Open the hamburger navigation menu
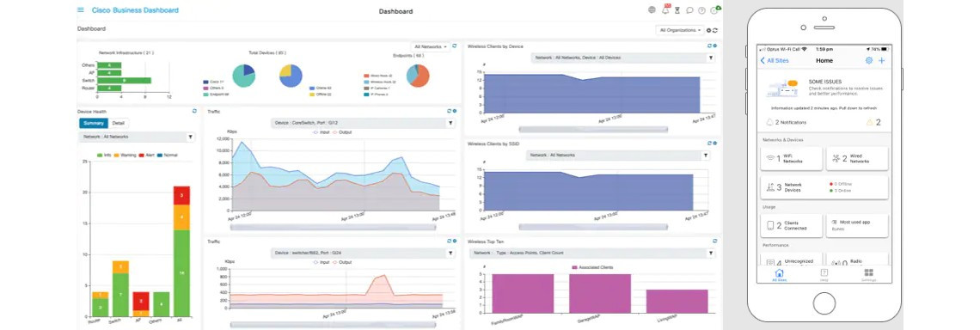980x330 pixels. click(80, 10)
